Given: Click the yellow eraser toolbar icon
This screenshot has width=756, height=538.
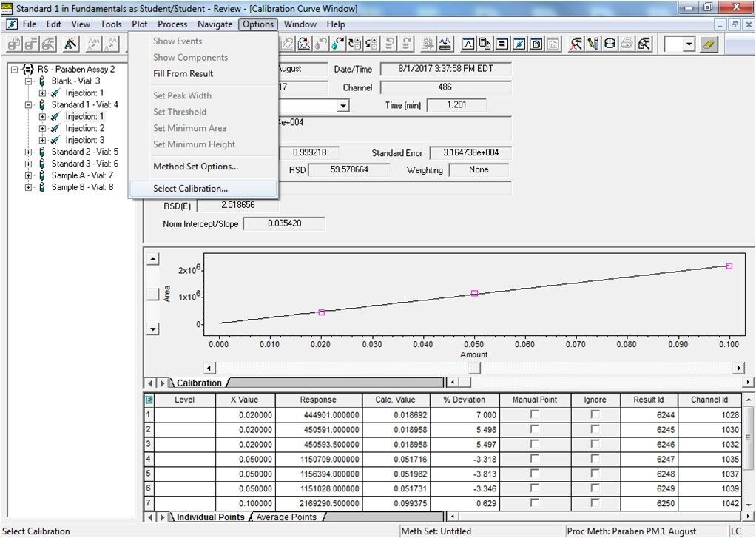Looking at the screenshot, I should click(708, 44).
